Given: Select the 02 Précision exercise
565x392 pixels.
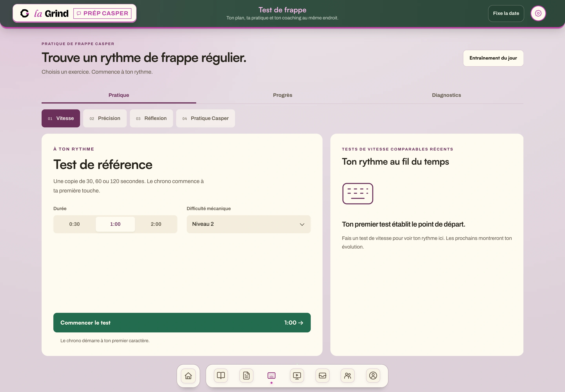Looking at the screenshot, I should coord(105,118).
